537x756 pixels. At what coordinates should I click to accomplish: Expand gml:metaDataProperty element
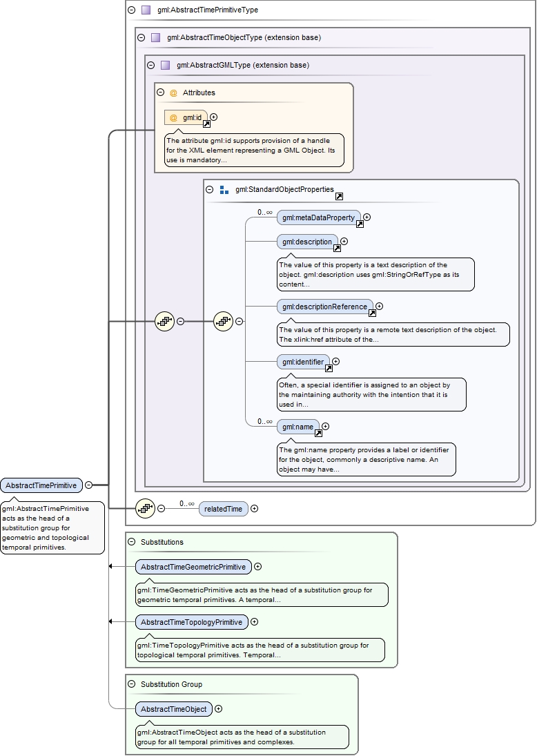[367, 217]
